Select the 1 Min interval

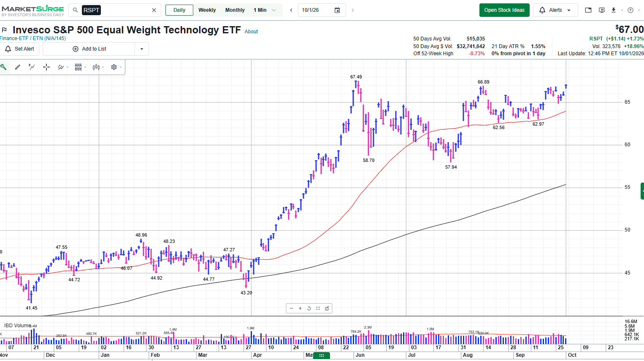click(x=260, y=10)
